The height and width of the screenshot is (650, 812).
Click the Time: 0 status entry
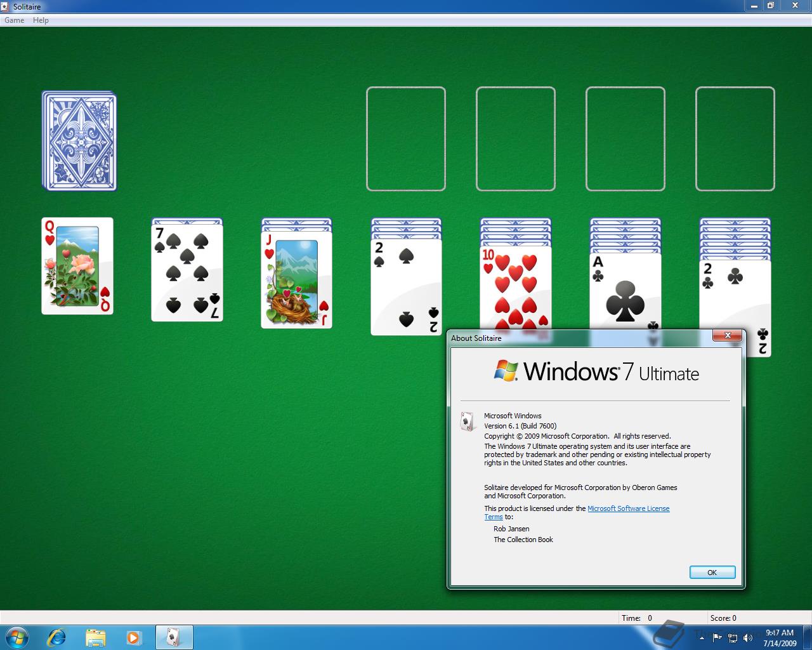(x=637, y=618)
